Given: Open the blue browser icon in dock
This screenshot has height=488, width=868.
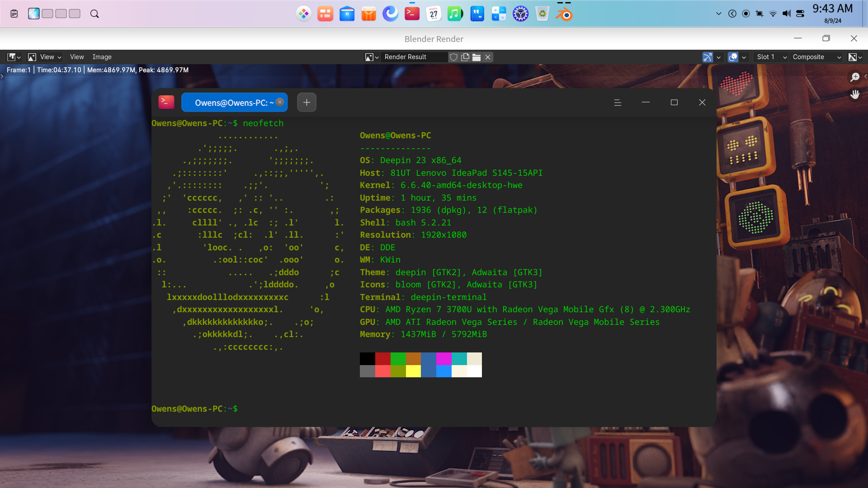Looking at the screenshot, I should [x=391, y=14].
